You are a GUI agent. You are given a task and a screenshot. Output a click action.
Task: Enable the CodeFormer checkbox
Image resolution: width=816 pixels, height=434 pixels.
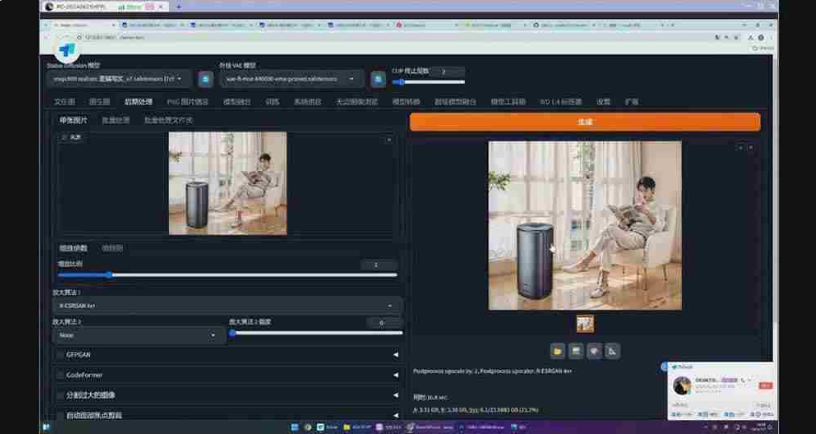(61, 375)
